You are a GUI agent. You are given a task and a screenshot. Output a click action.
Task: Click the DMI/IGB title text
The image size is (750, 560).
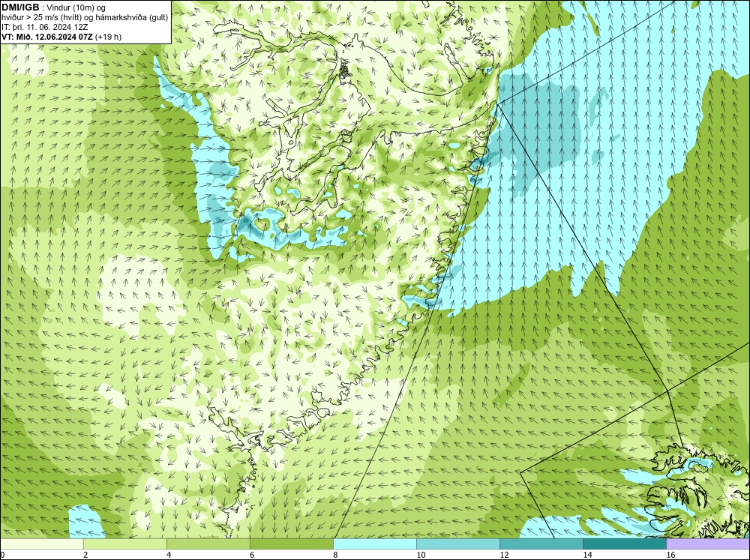pos(20,7)
